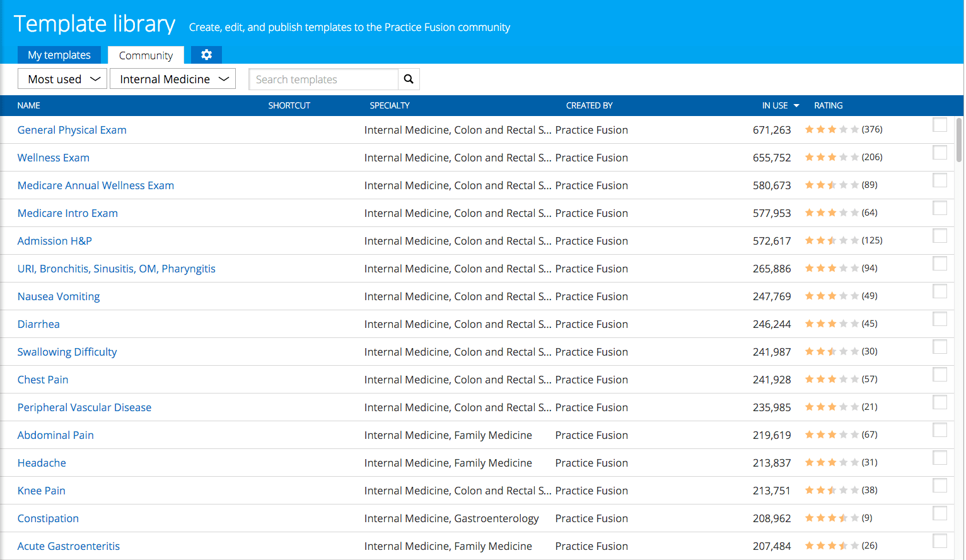Screen dimensions: 966x560
Task: Open the Internal Medicine specialty dropdown
Action: [173, 79]
